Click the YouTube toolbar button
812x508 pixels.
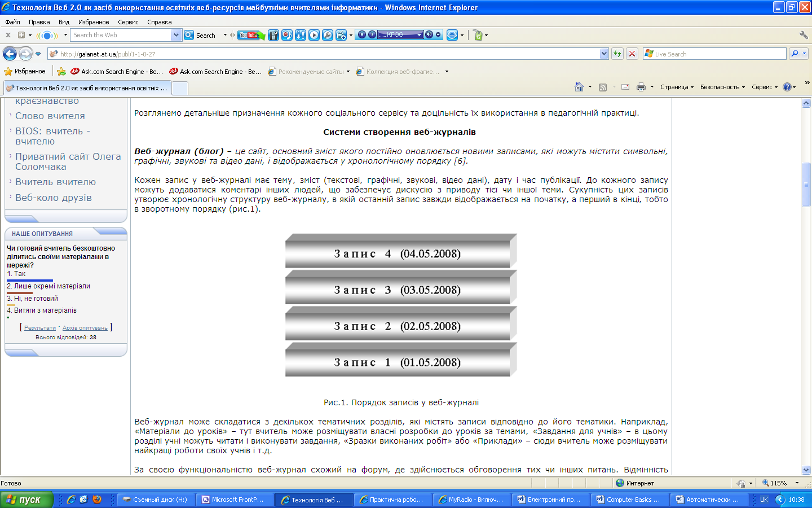pos(250,35)
